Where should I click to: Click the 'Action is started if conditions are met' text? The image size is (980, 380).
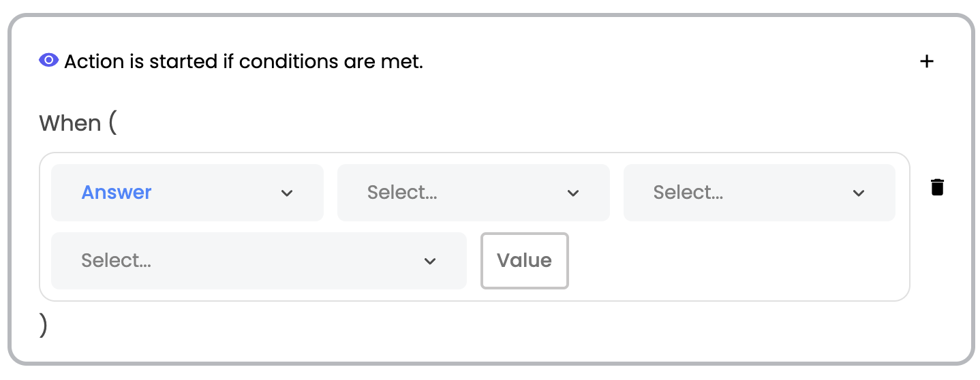[x=244, y=61]
